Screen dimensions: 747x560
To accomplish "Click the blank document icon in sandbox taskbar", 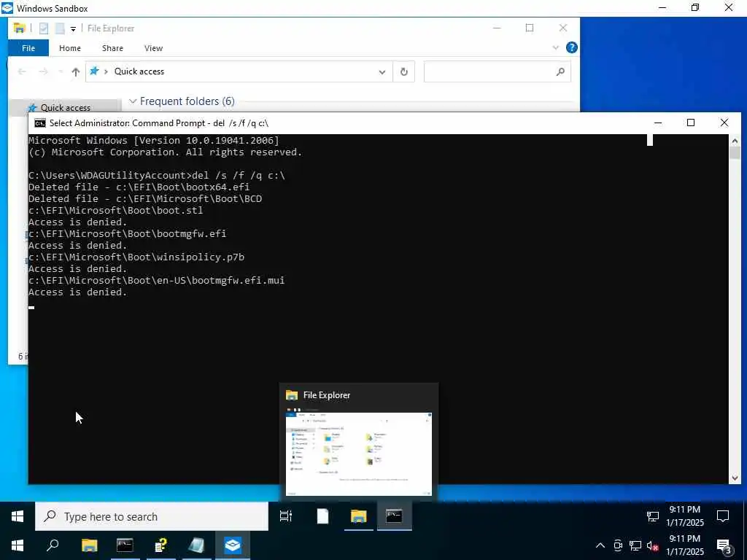I will [x=322, y=516].
